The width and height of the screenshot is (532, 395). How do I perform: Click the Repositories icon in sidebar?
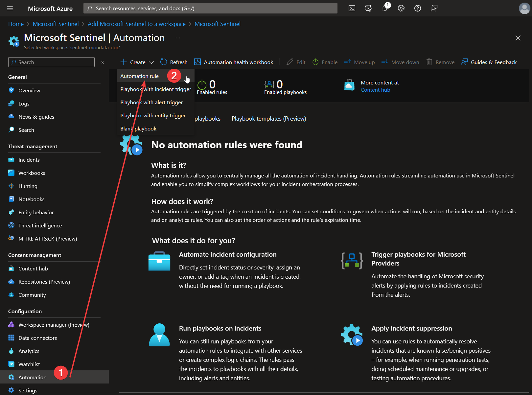coord(12,282)
